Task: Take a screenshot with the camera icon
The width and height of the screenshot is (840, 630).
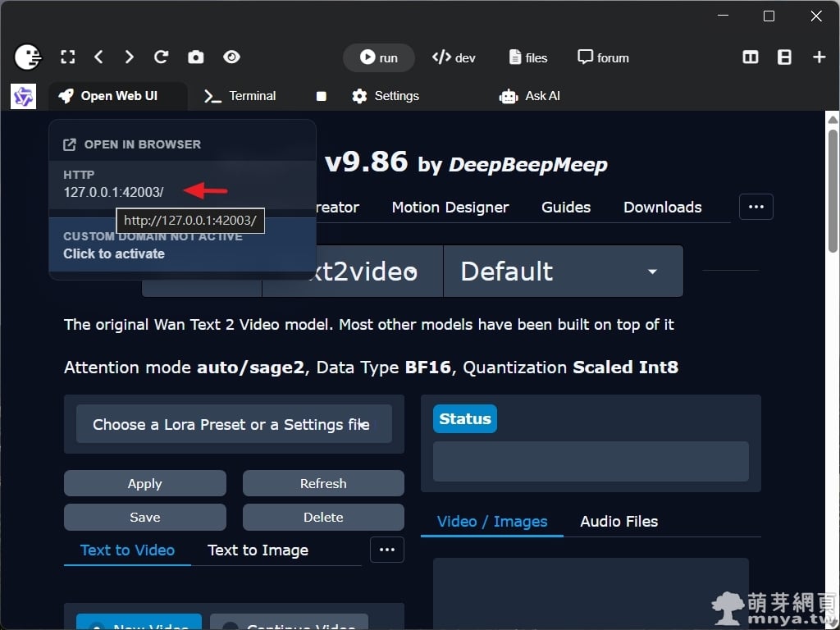Action: coord(195,57)
